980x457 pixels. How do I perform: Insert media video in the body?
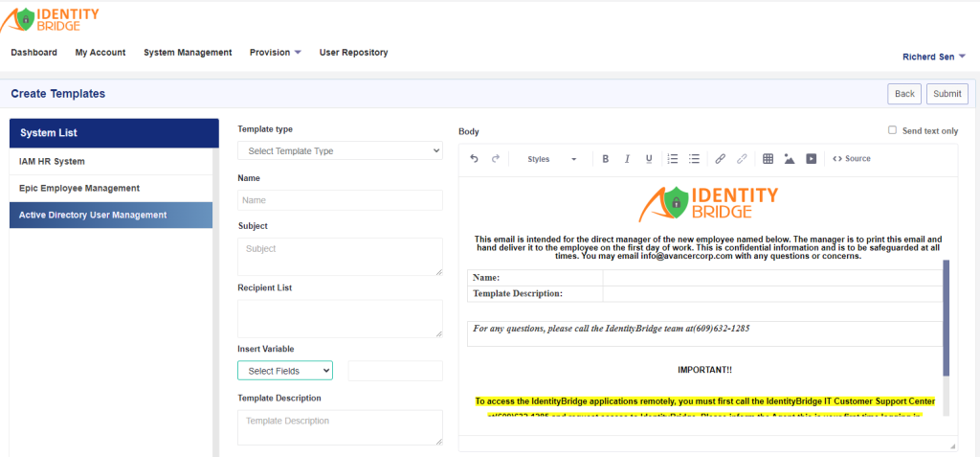pos(811,159)
